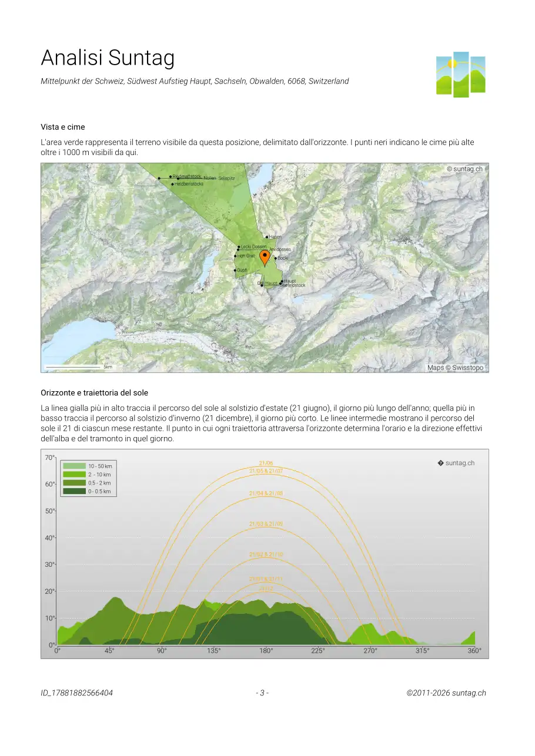Click the "Maps © Swisstopo" attribution
Image resolution: width=535 pixels, height=756 pixels.
tap(456, 368)
